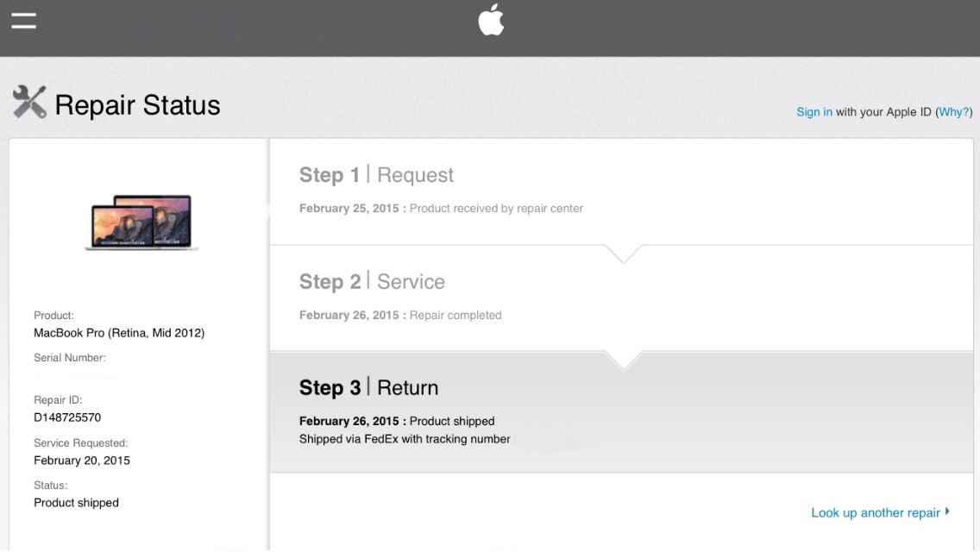Click the down chevron below Step 2
Screen dimensions: 980x552
click(x=623, y=361)
